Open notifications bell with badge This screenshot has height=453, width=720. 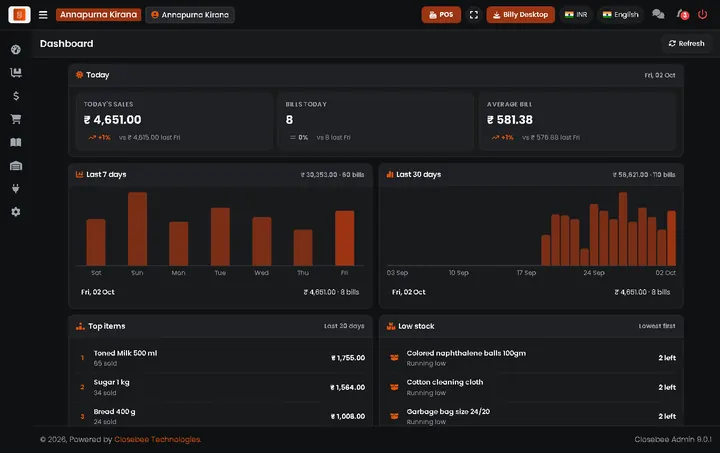(x=682, y=15)
